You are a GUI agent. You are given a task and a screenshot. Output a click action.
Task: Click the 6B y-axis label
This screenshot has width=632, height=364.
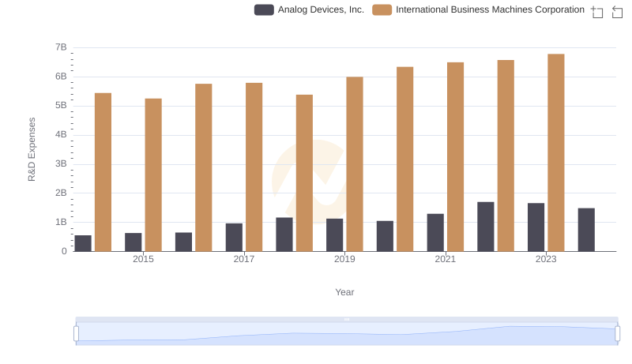[x=61, y=77]
